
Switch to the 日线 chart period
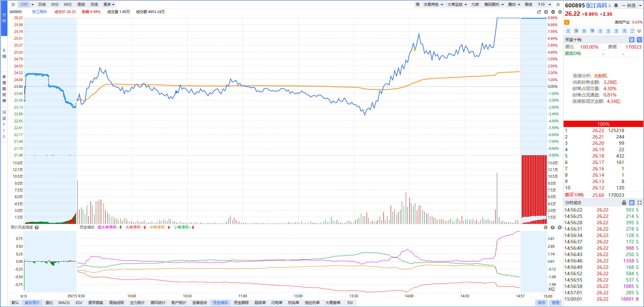(x=42, y=4)
